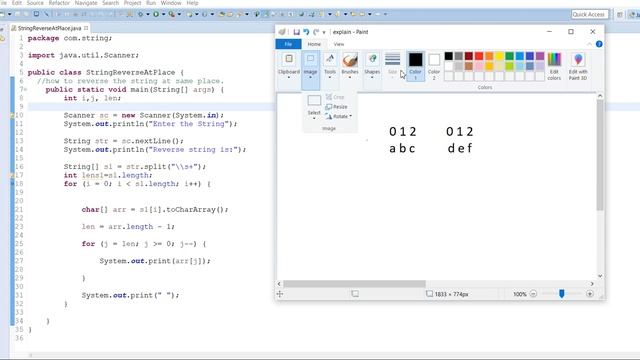Click the Crop option in Paint's Image panel
This screenshot has width=640, height=360.
tap(335, 97)
